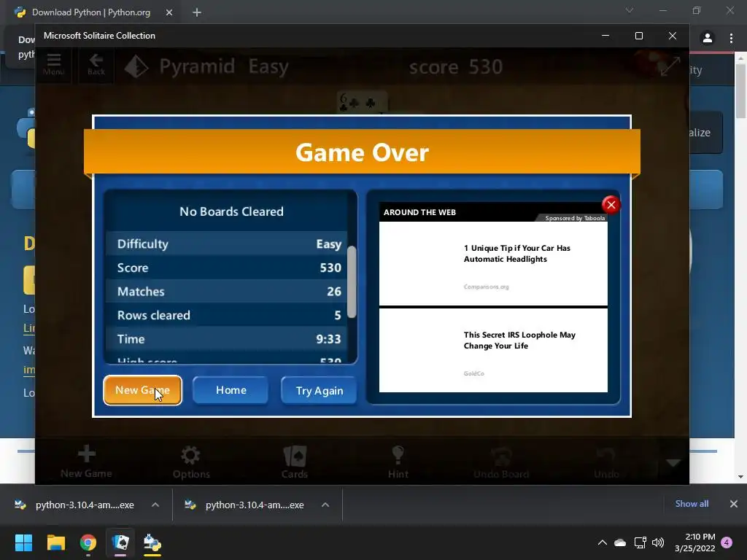The width and height of the screenshot is (747, 560).
Task: Open the IRS Loophole sponsored ad
Action: (493, 350)
